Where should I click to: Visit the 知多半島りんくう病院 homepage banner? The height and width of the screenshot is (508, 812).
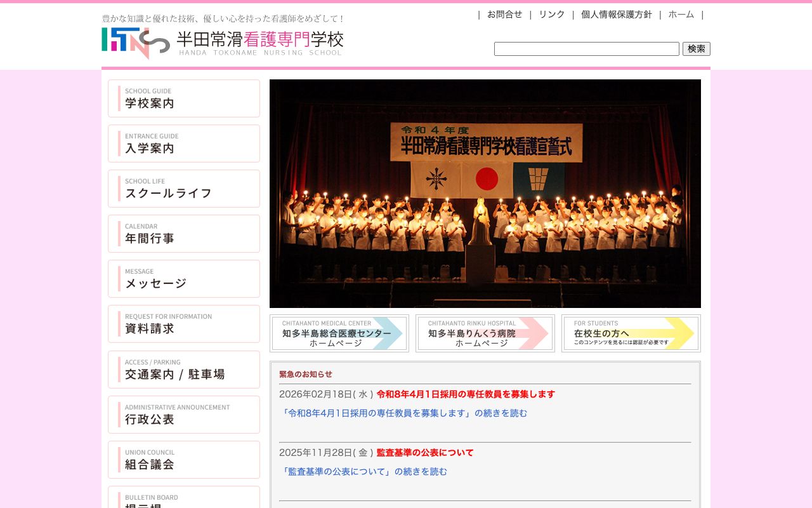[485, 333]
